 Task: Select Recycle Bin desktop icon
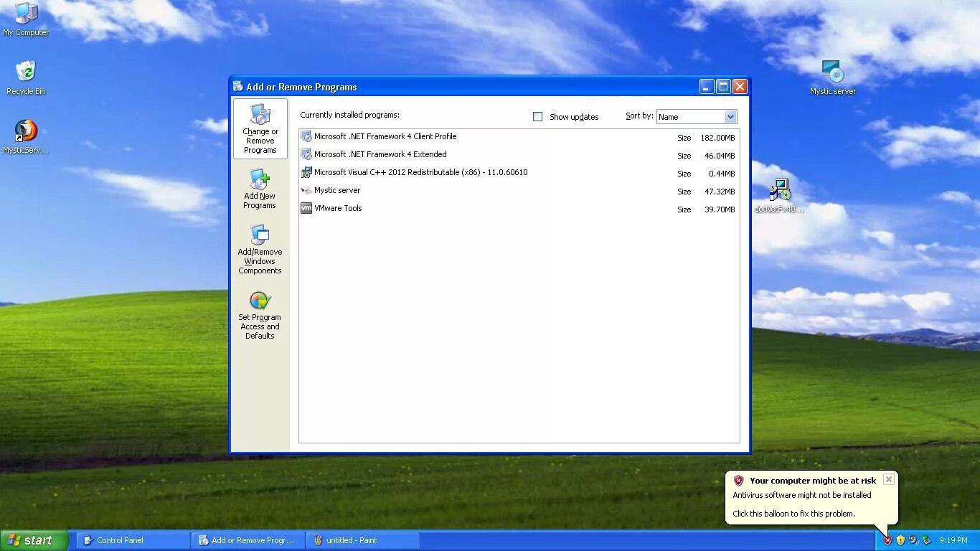point(26,77)
